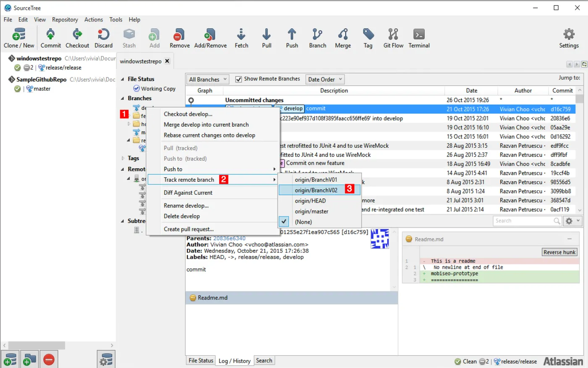This screenshot has width=588, height=368.
Task: Click the Commit toolbar icon
Action: pyautogui.click(x=50, y=38)
